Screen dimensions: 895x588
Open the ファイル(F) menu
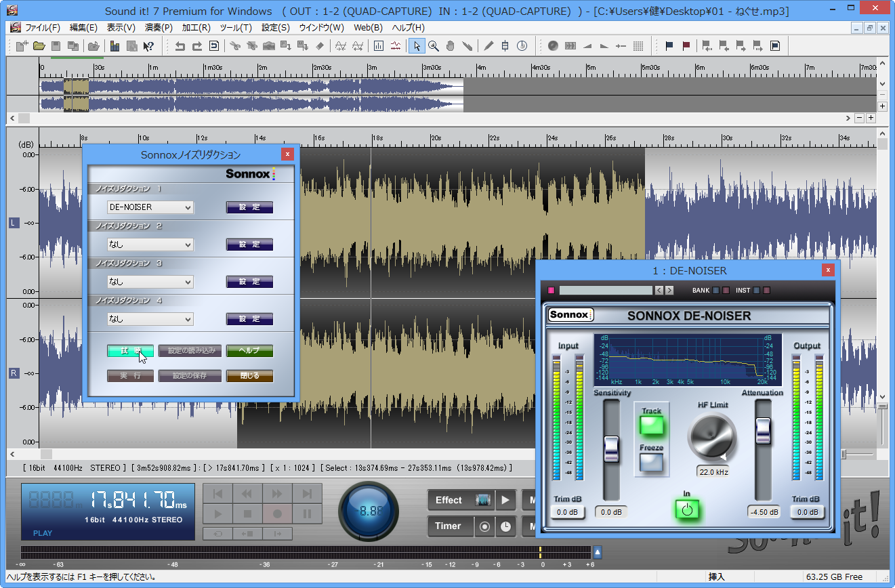click(x=42, y=28)
